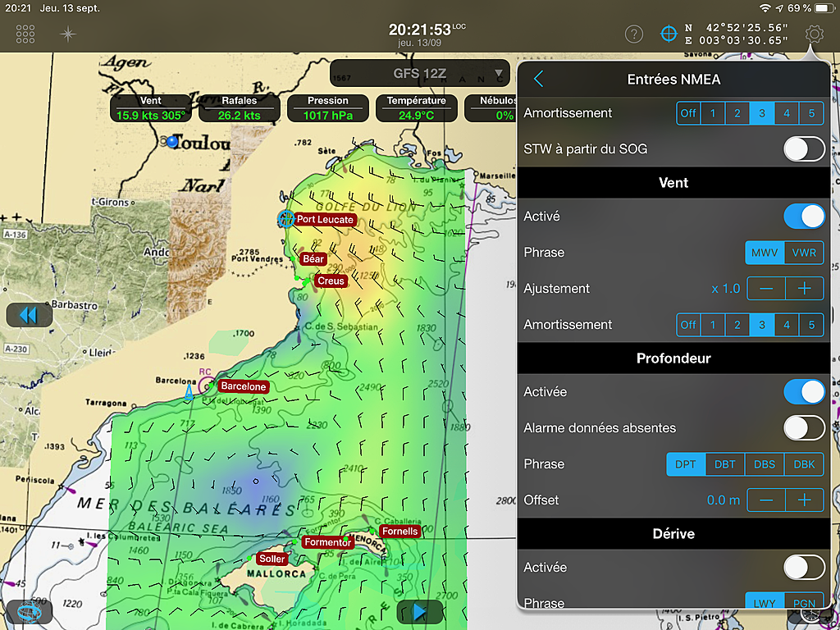The height and width of the screenshot is (630, 840).
Task: Select MWV wind phrase
Action: pyautogui.click(x=765, y=253)
